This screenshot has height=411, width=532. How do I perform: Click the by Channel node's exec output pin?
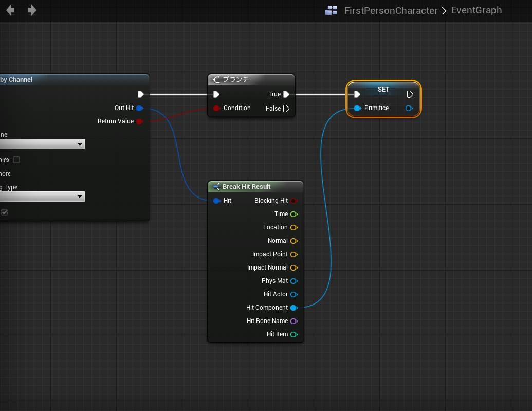pyautogui.click(x=141, y=94)
